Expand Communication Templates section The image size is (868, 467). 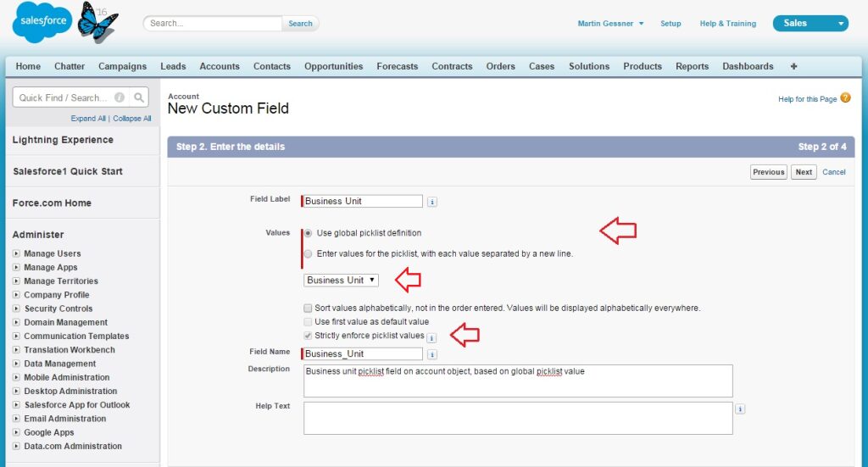(16, 336)
